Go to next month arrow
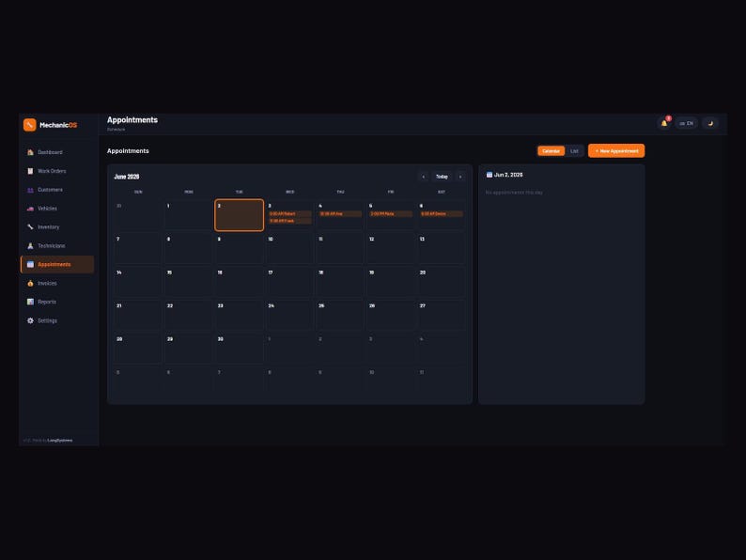This screenshot has height=560, width=746. click(460, 177)
